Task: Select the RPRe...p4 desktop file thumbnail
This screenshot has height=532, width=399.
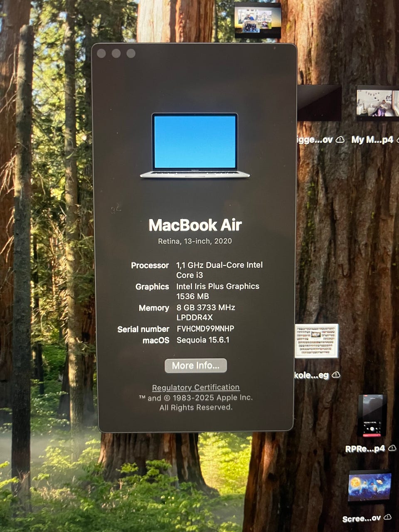Action: pyautogui.click(x=372, y=416)
